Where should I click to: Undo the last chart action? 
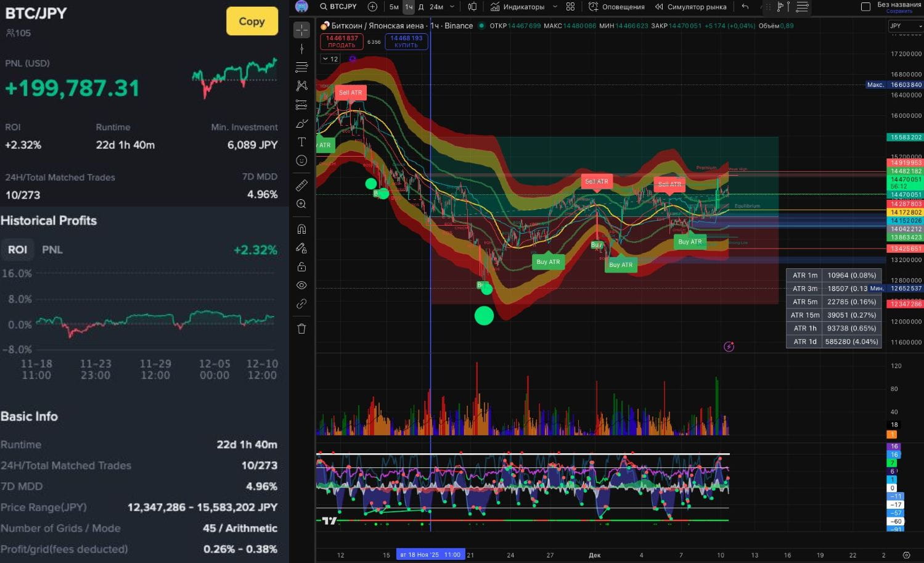745,7
